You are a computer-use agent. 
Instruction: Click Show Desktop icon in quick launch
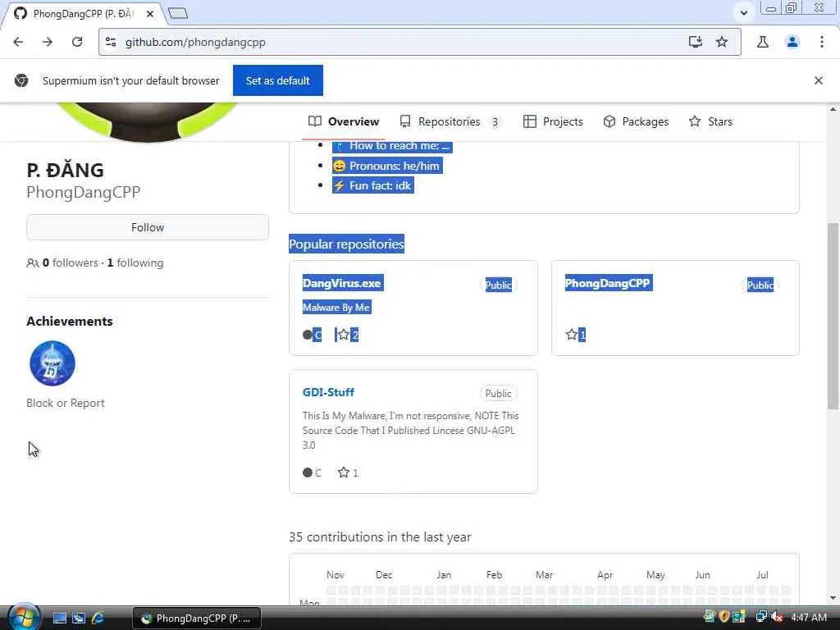point(59,619)
